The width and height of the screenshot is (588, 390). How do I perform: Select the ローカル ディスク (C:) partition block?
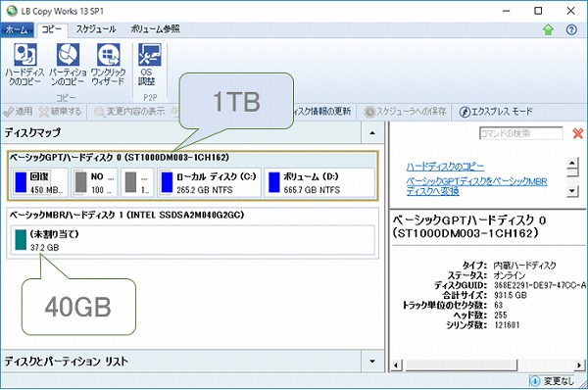[x=210, y=182]
